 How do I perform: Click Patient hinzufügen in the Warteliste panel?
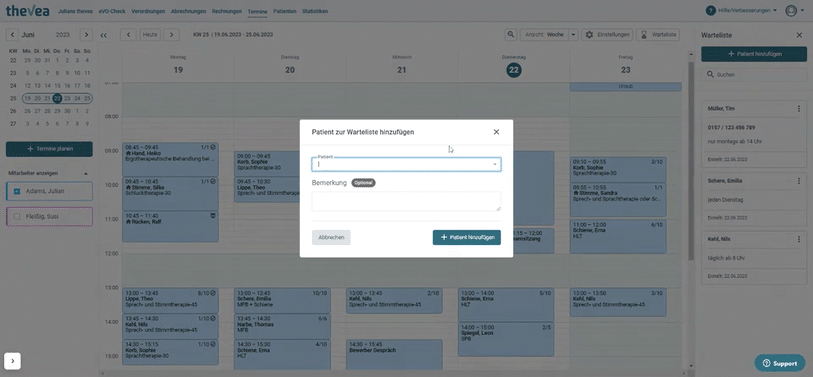tap(754, 54)
